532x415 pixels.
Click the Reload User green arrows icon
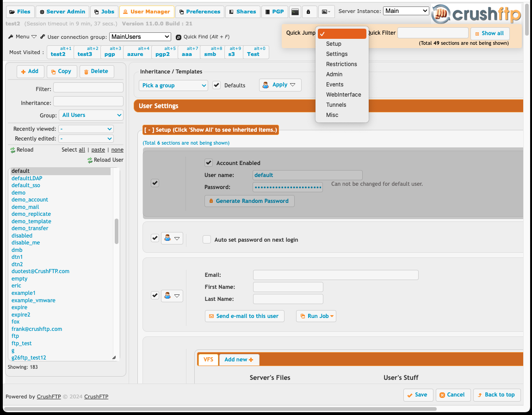pos(90,159)
